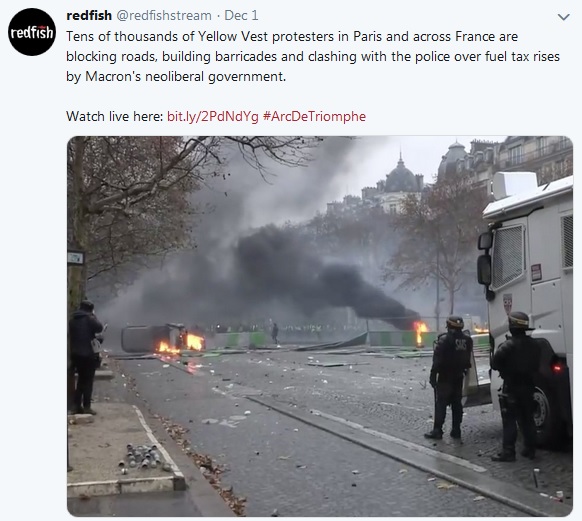The image size is (582, 521).
Task: Follow the bit.ly/2PdNdYg link
Action: tap(213, 117)
